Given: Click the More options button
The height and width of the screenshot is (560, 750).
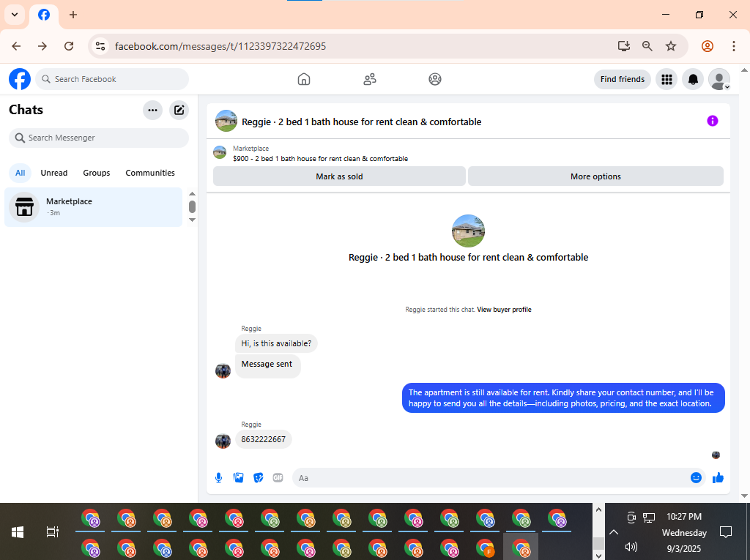Looking at the screenshot, I should (x=595, y=176).
